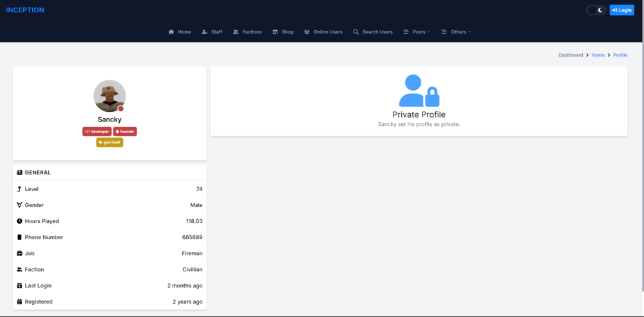
Task: Click the Home breadcrumb link
Action: tap(598, 55)
